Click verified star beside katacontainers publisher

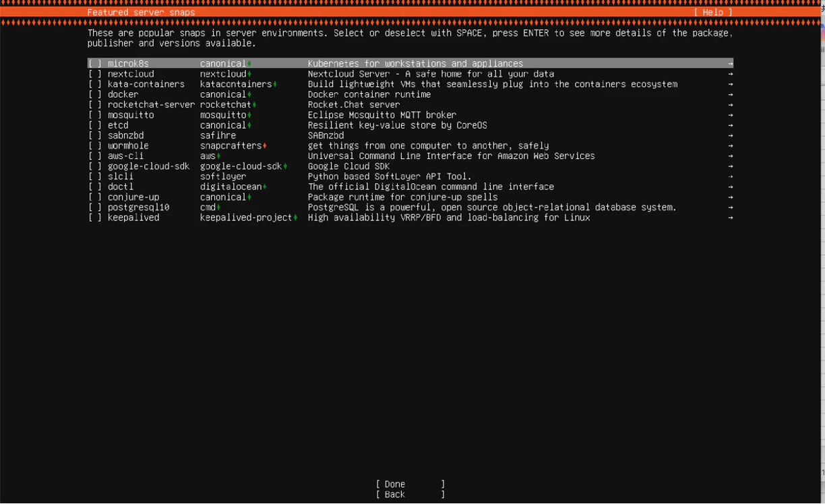click(275, 84)
